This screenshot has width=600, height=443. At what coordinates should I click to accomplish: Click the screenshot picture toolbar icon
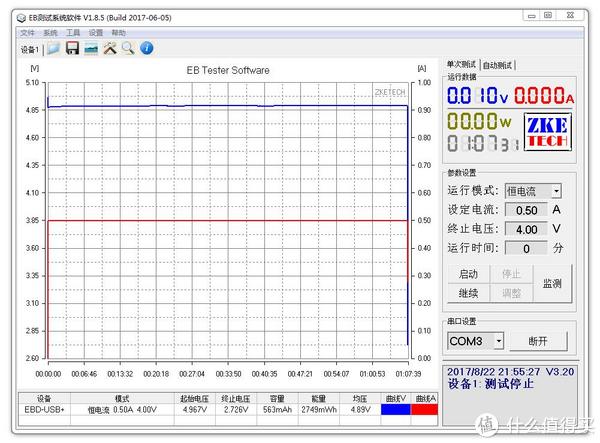pos(91,49)
